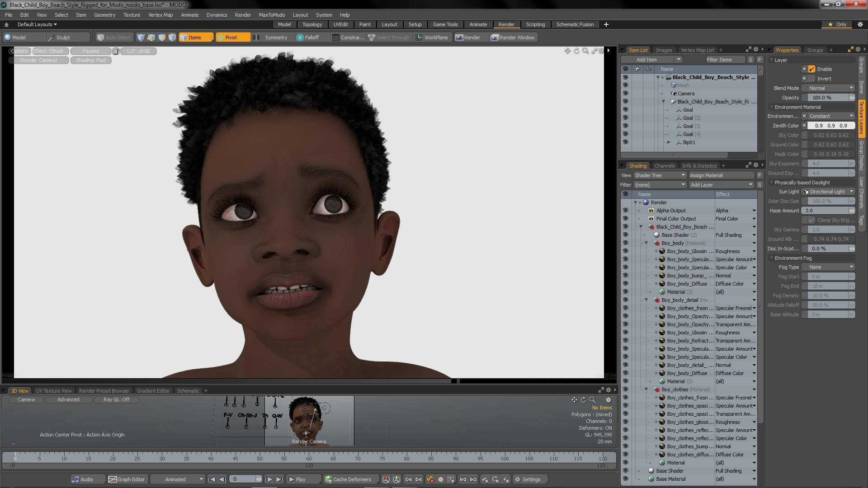868x488 pixels.
Task: Toggle visibility of Final Color Output layer
Action: 625,219
